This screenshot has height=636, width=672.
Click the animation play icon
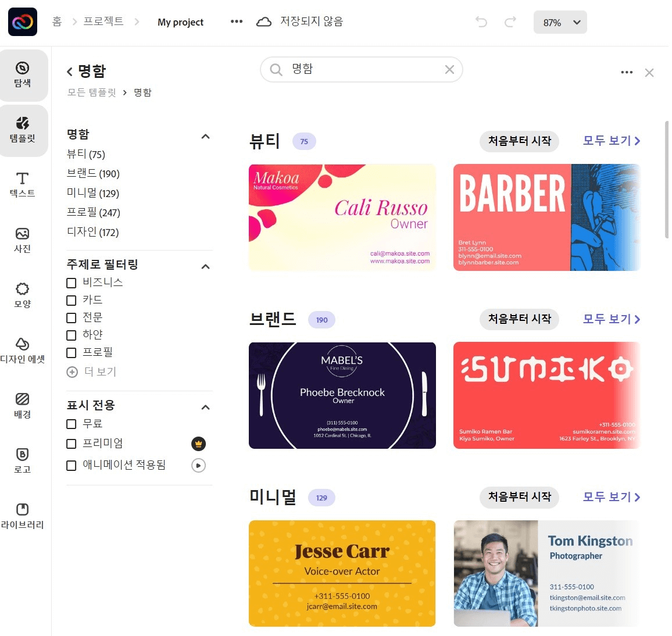tap(198, 466)
